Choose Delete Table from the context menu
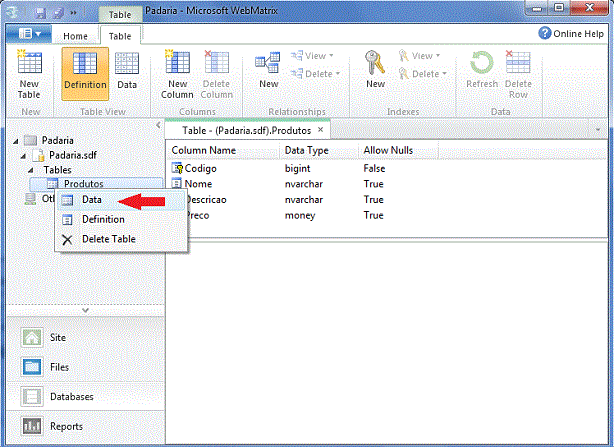 click(121, 239)
